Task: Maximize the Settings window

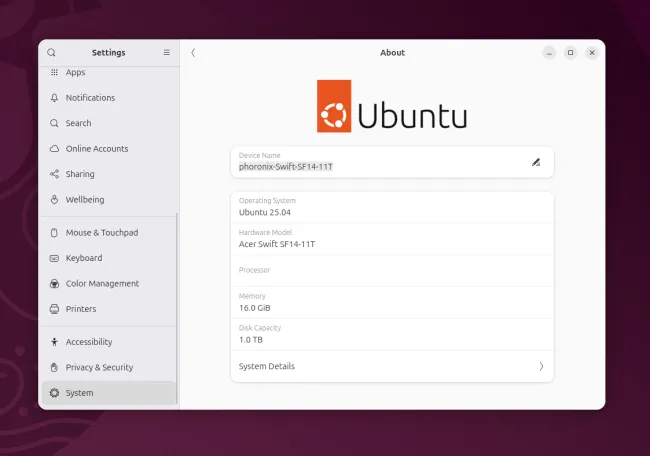Action: coord(570,53)
